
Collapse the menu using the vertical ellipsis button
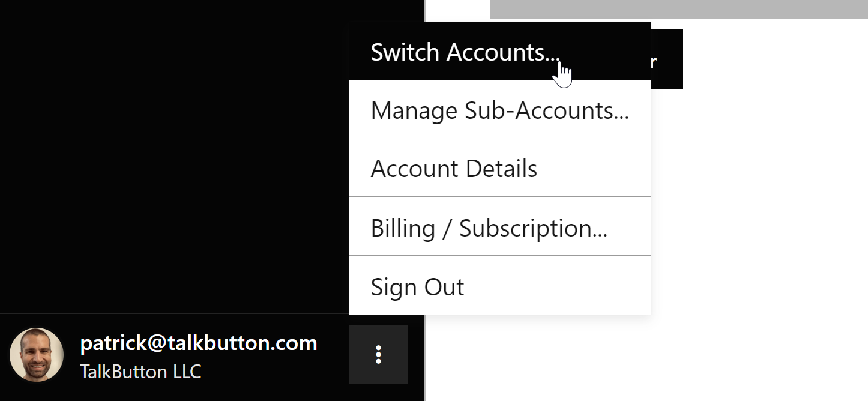(x=378, y=354)
